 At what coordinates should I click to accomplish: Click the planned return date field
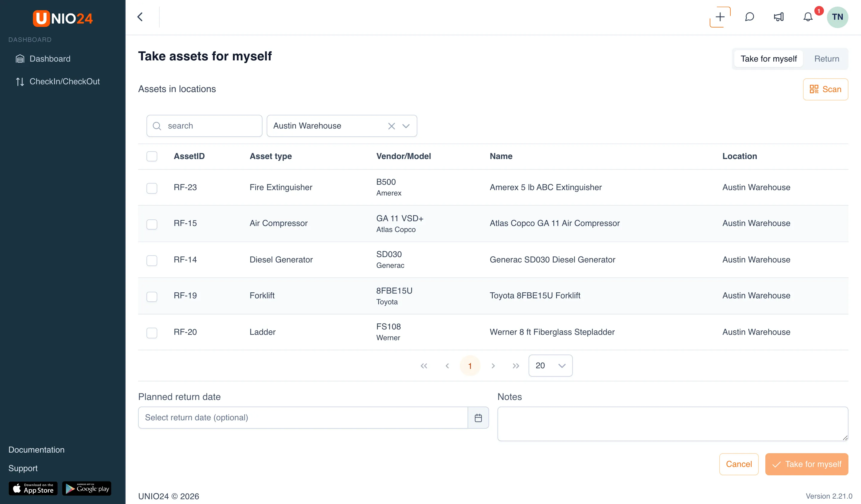click(303, 418)
